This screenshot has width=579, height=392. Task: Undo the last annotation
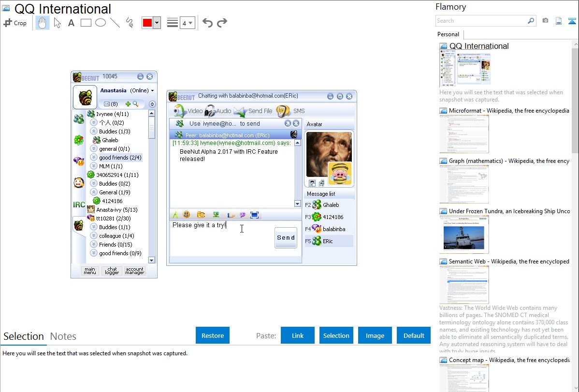207,23
